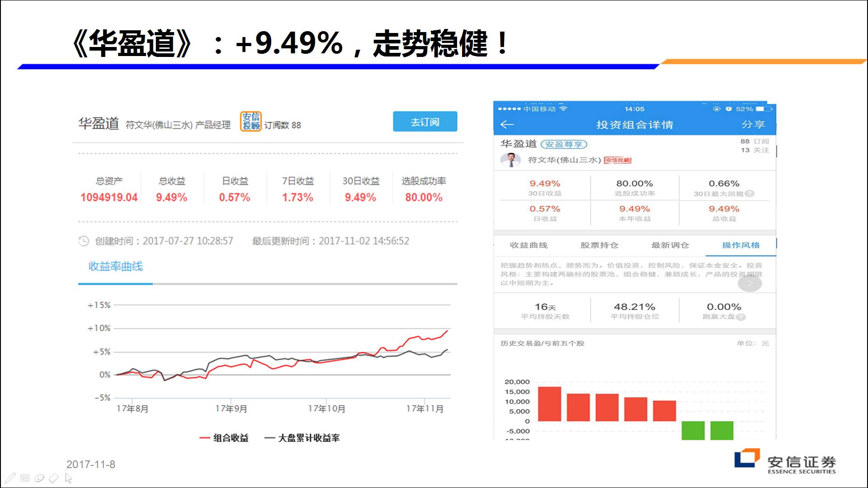Click the clock icon next to 创建时间
The height and width of the screenshot is (488, 868).
point(84,241)
